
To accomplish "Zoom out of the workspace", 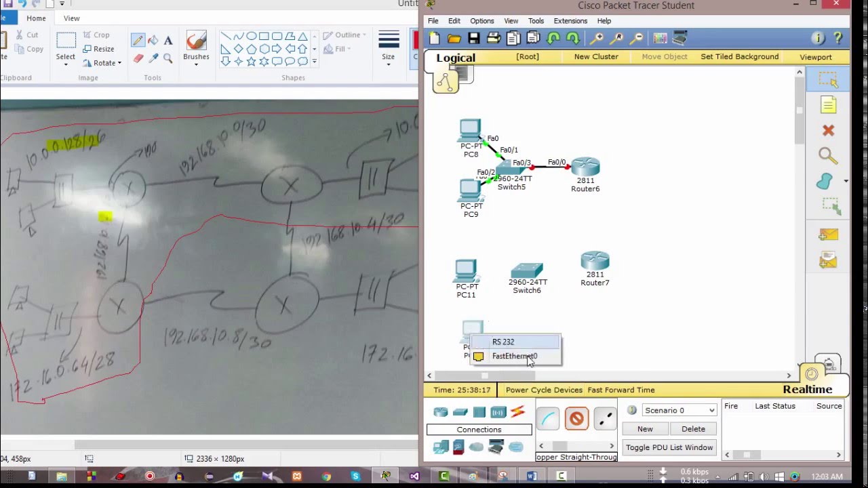I will [637, 39].
